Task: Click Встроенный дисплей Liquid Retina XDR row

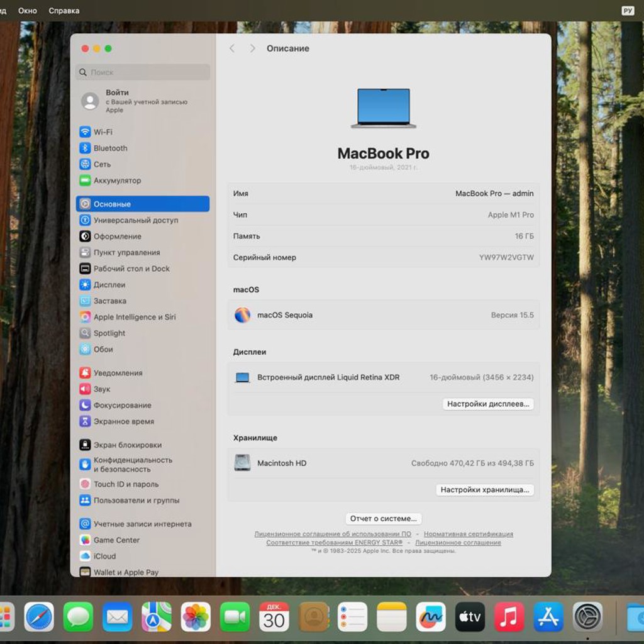Action: click(383, 377)
